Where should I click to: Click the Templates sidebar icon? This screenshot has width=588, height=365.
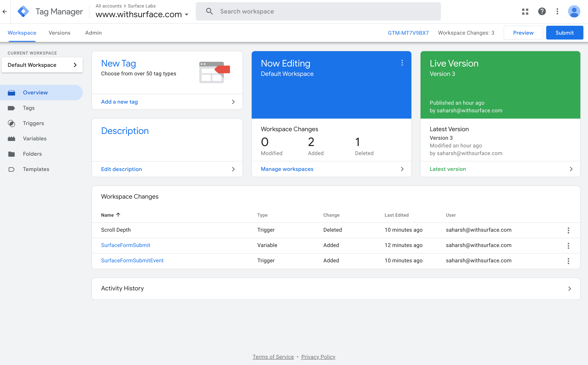point(11,169)
